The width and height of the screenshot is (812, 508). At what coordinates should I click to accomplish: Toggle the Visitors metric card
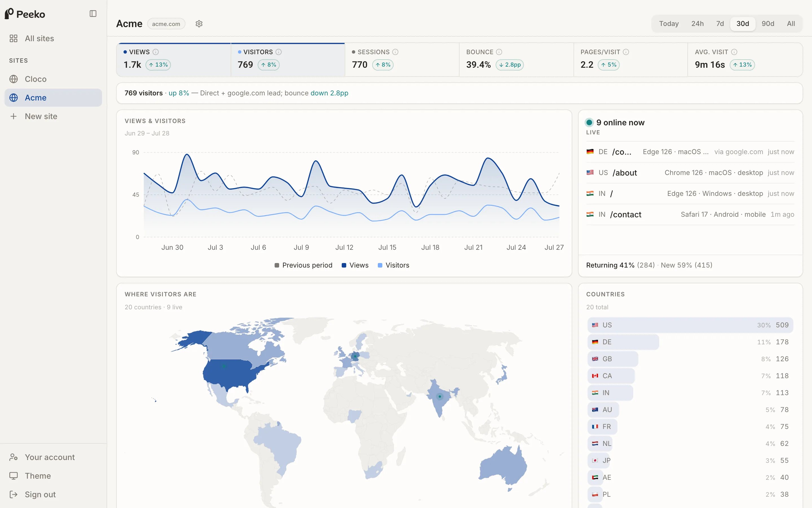pyautogui.click(x=288, y=60)
